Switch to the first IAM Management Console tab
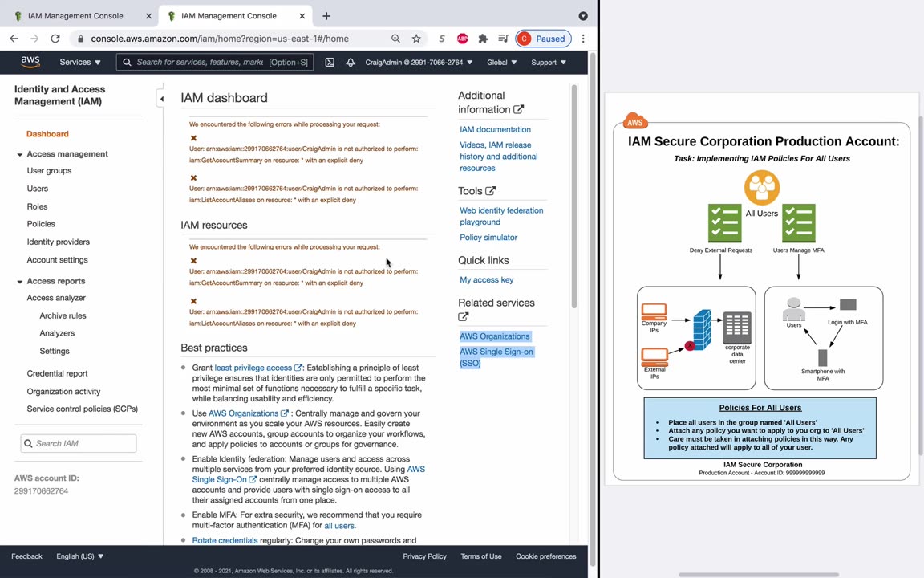The width and height of the screenshot is (924, 578). 75,16
